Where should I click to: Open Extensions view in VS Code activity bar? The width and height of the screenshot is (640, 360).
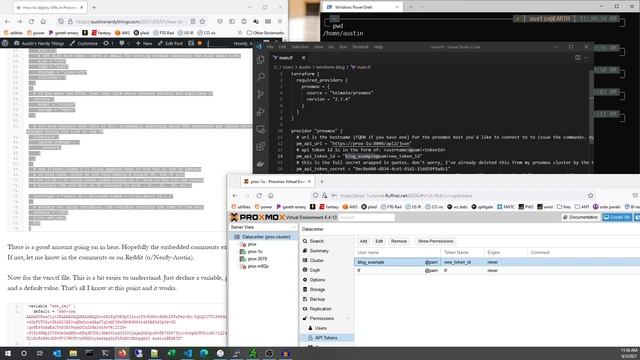click(x=261, y=147)
